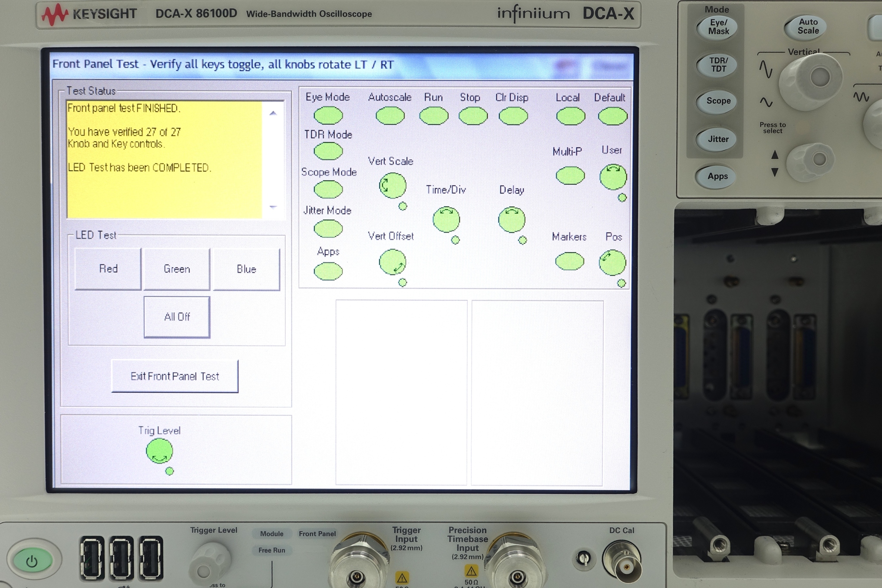Click the green power button
This screenshot has height=588, width=882.
[33, 560]
